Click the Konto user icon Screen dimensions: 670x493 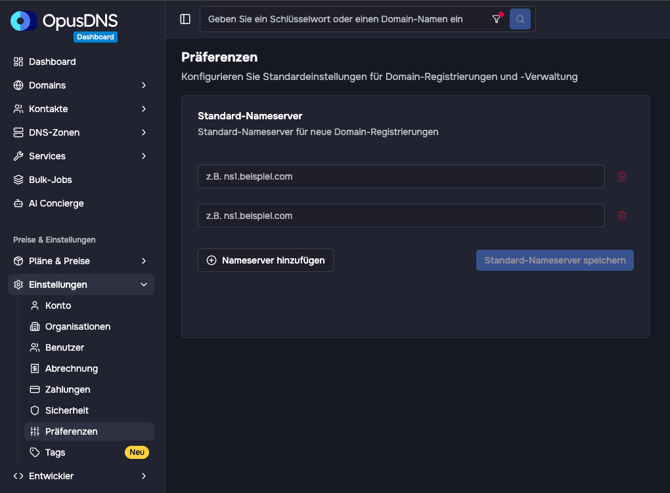click(x=35, y=305)
